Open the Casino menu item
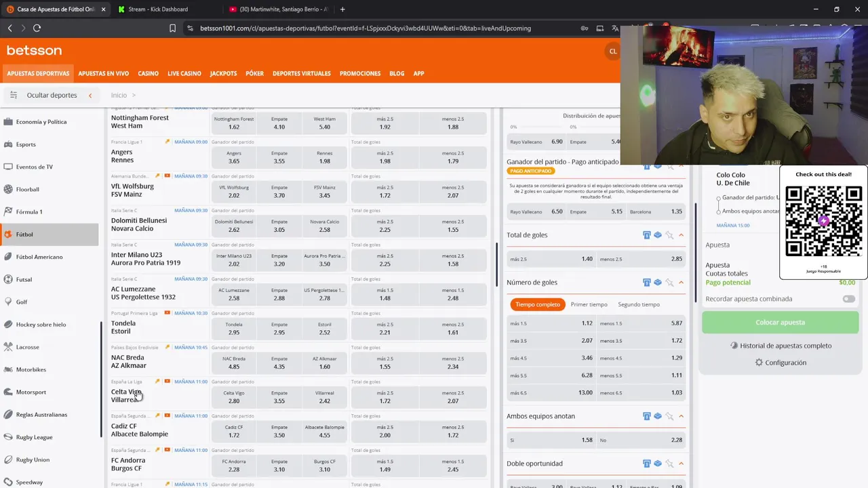The height and width of the screenshot is (488, 868). [x=149, y=73]
